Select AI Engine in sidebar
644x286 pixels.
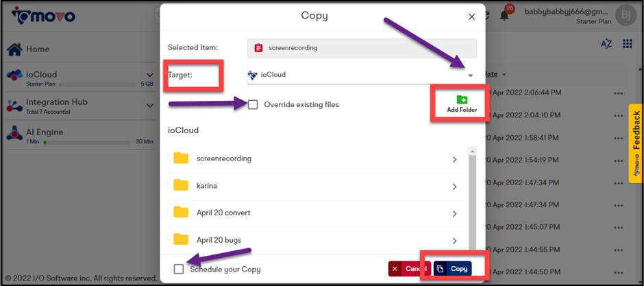45,132
